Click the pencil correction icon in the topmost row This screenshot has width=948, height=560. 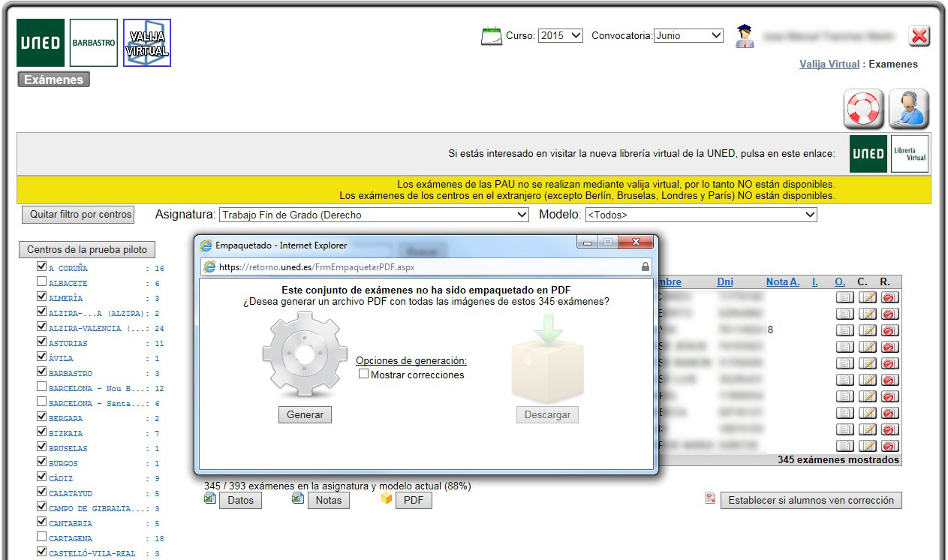[x=867, y=297]
